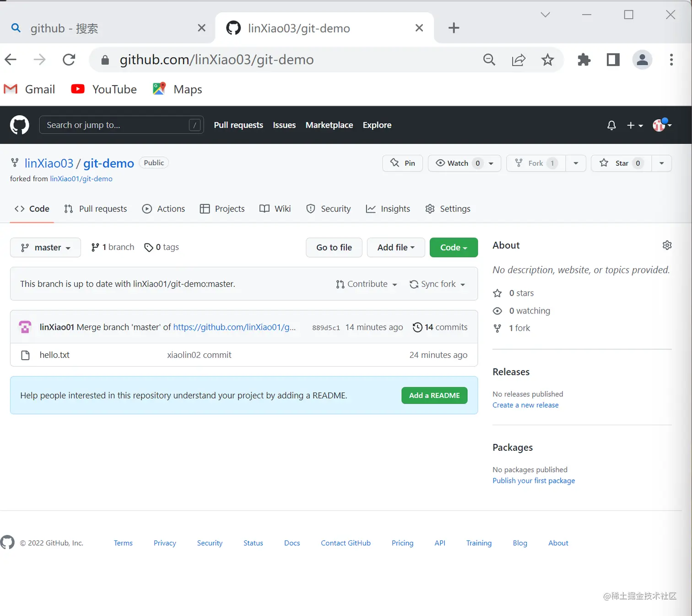Screen dimensions: 692x616
Task: Open the 889d5c1 commit hash
Action: tap(326, 328)
